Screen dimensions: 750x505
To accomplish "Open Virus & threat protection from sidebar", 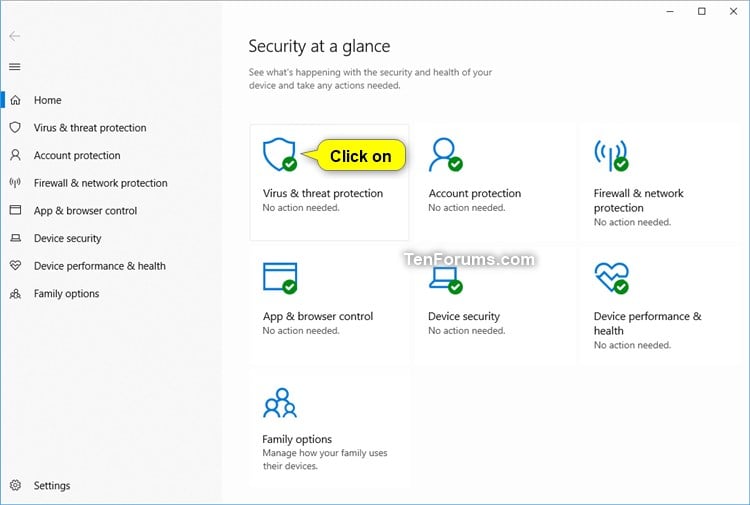I will click(90, 128).
